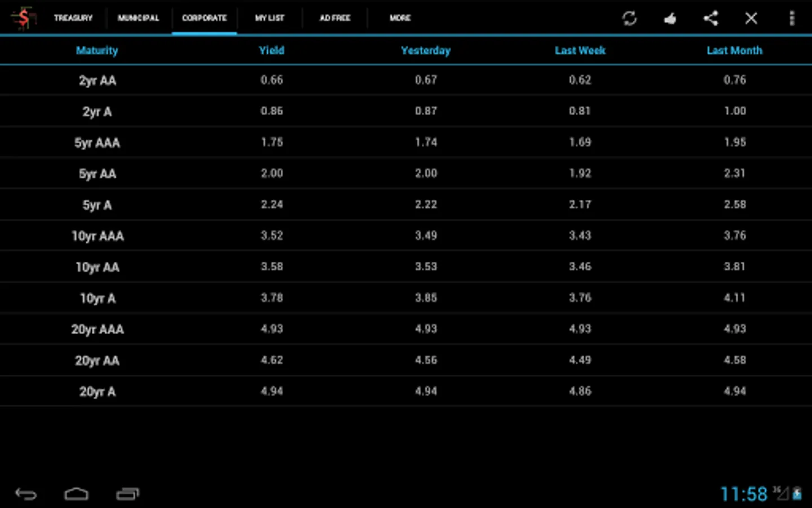Select the 5yr AA row label
The height and width of the screenshot is (508, 812).
(97, 174)
